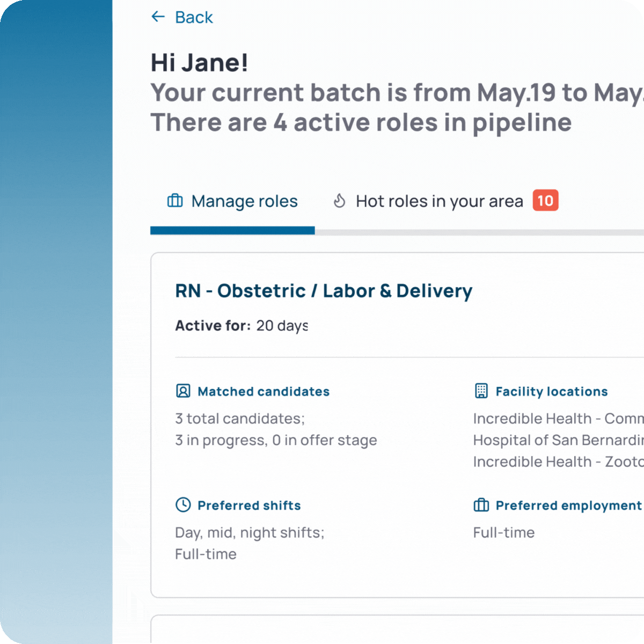Click the briefcase icon on Manage roles
The height and width of the screenshot is (644, 644).
175,201
